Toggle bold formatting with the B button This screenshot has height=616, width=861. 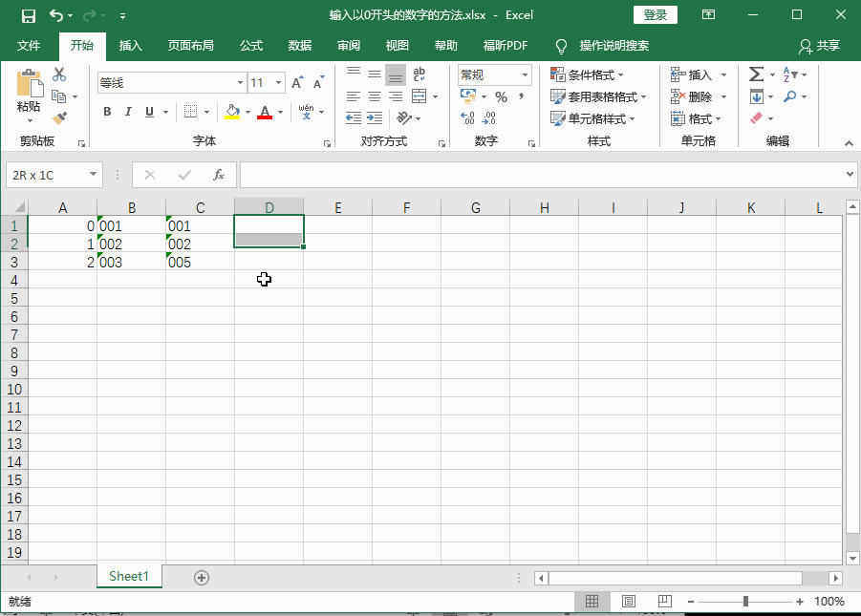[107, 112]
